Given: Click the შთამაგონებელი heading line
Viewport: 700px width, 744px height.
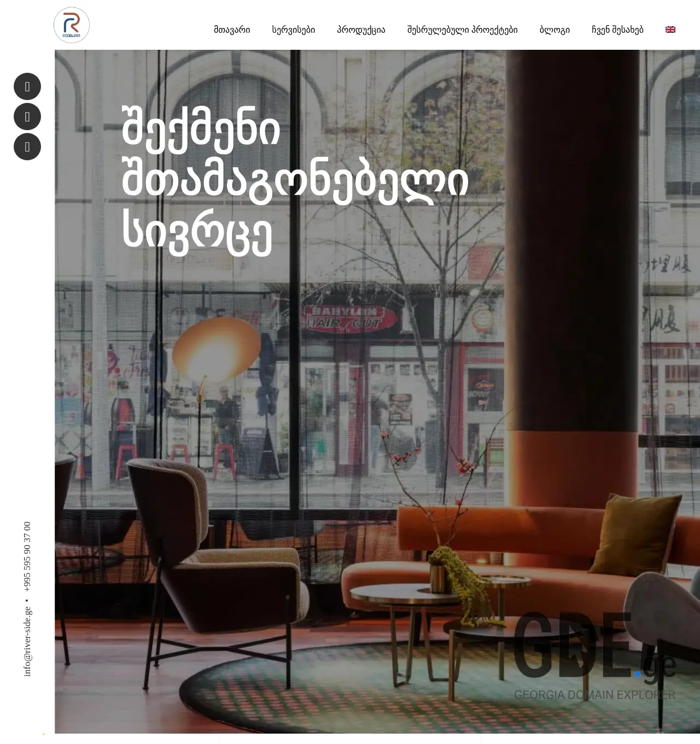Looking at the screenshot, I should 295,181.
